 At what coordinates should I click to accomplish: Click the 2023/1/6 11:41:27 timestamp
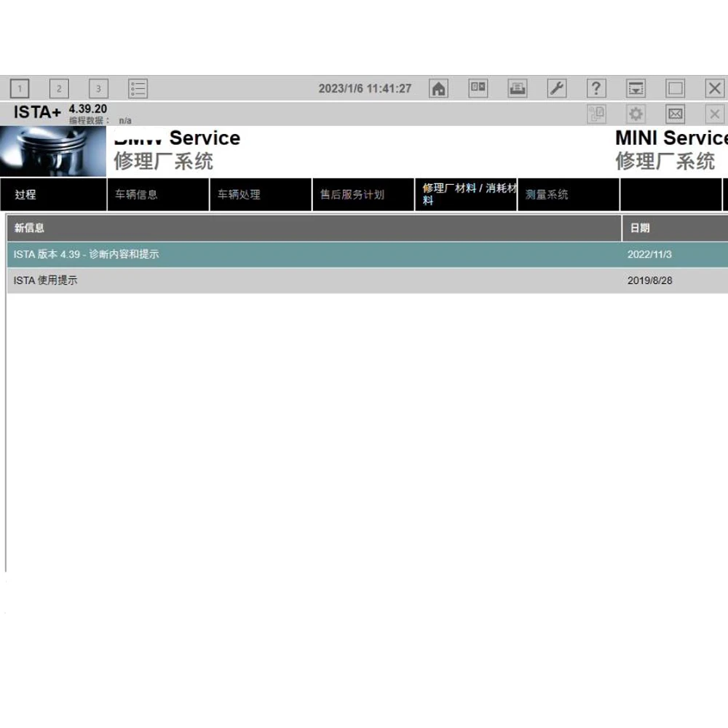tap(365, 88)
